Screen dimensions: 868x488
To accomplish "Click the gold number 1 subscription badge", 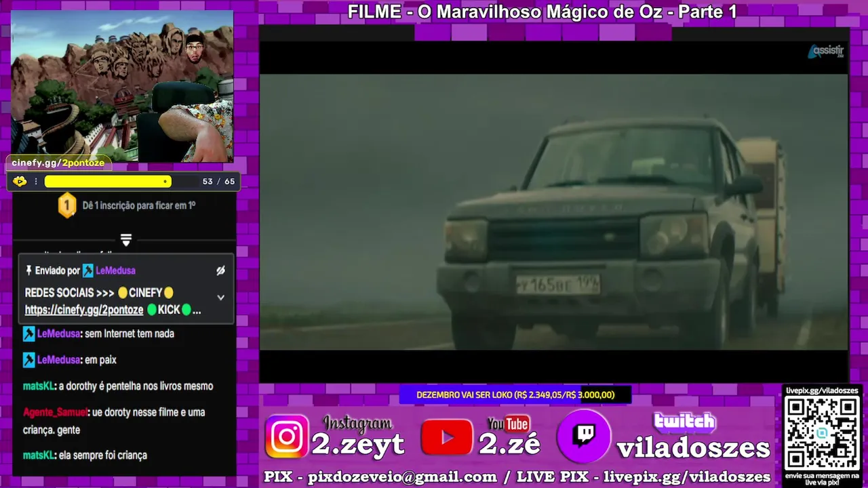I will coord(66,205).
